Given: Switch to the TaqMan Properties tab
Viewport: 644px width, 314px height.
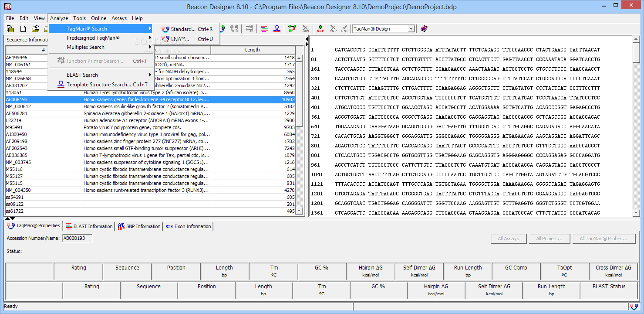Looking at the screenshot, I should coord(34,226).
